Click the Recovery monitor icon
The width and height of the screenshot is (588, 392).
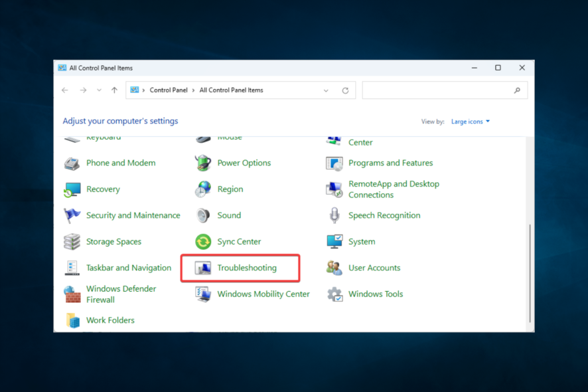[x=72, y=189]
